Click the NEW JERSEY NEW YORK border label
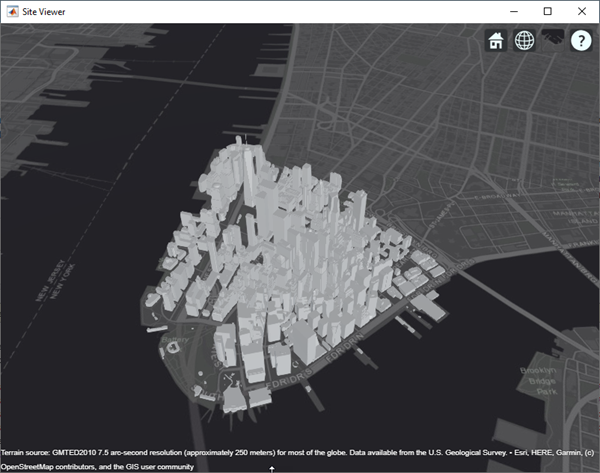This screenshot has height=473, width=600. pyautogui.click(x=55, y=281)
